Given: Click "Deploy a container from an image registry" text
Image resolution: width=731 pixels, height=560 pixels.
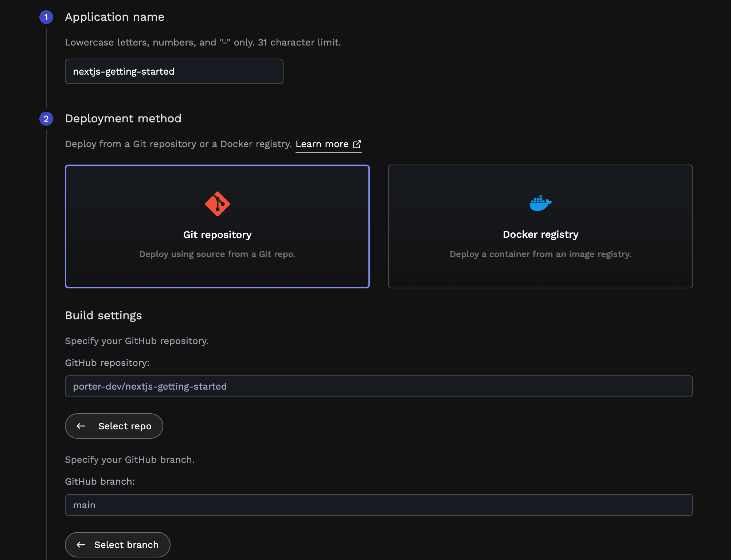Looking at the screenshot, I should pos(540,254).
